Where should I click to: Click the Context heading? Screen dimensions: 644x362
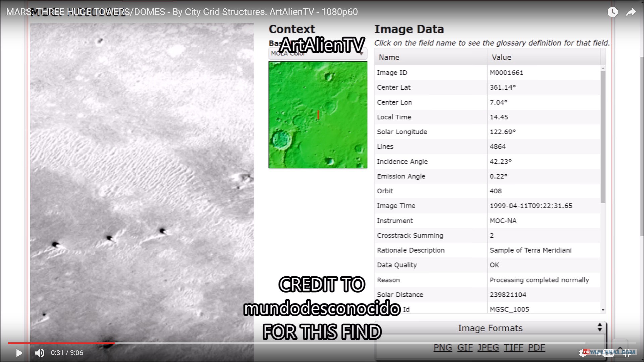tap(292, 29)
